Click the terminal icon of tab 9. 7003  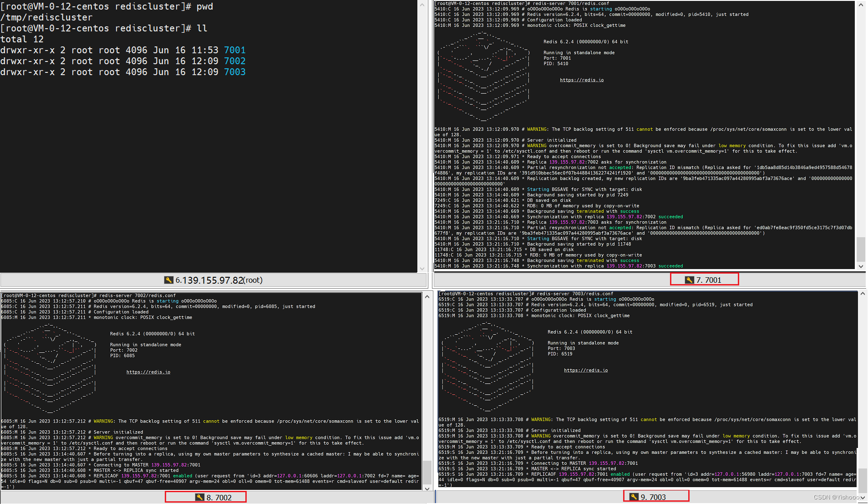(634, 497)
